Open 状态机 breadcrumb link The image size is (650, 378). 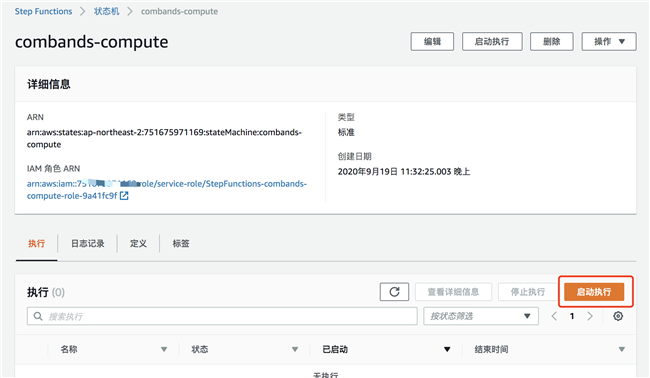(107, 11)
